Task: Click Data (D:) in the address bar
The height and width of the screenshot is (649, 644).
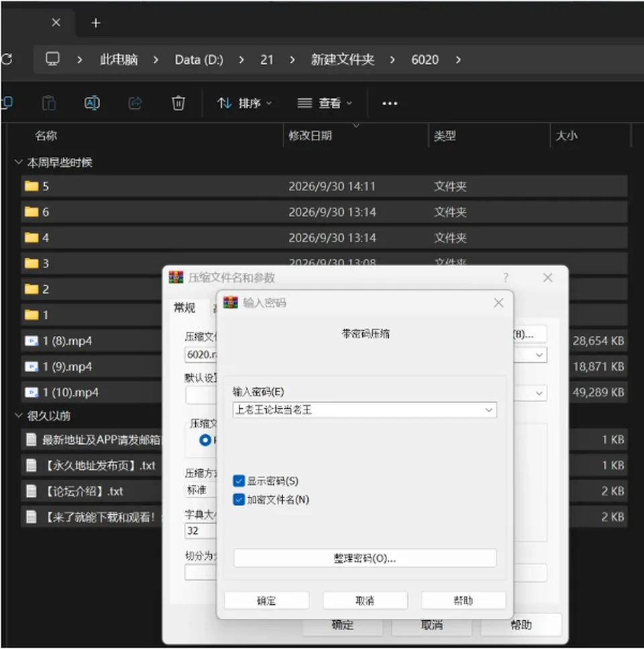Action: (x=199, y=60)
